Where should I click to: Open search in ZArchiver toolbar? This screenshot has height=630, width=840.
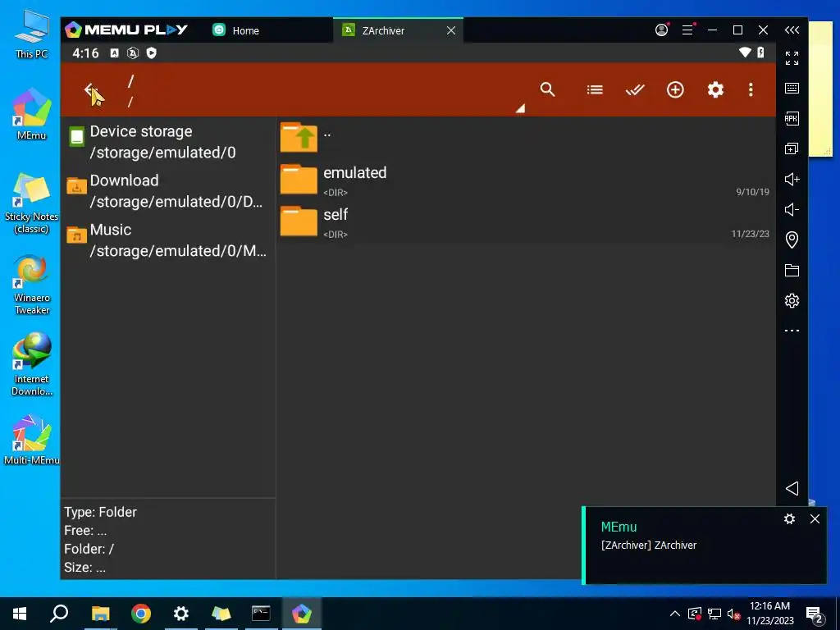pyautogui.click(x=547, y=89)
